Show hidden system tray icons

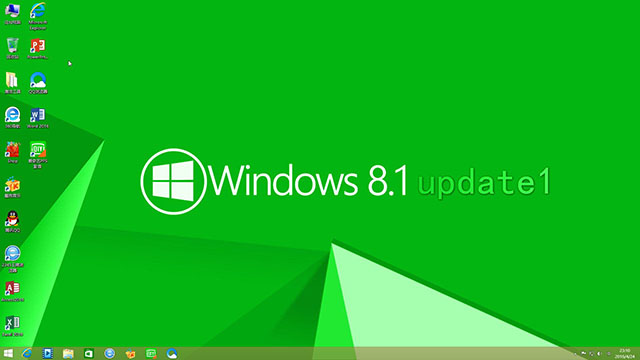[576, 354]
